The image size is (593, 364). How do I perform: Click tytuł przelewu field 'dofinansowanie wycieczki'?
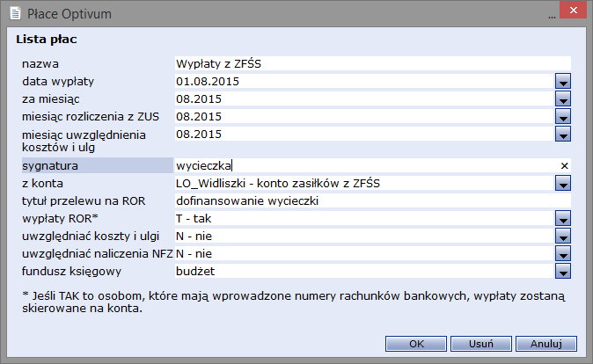pos(373,200)
